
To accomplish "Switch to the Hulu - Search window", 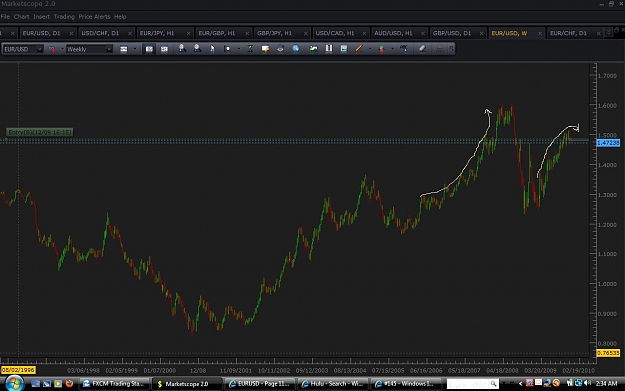I will pyautogui.click(x=334, y=384).
